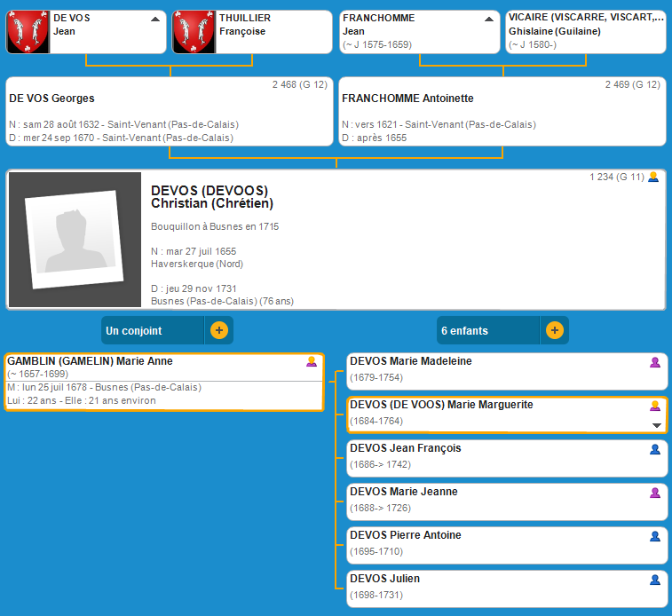672x616 pixels.
Task: Open DE VOS Georges father record
Action: pos(169,111)
